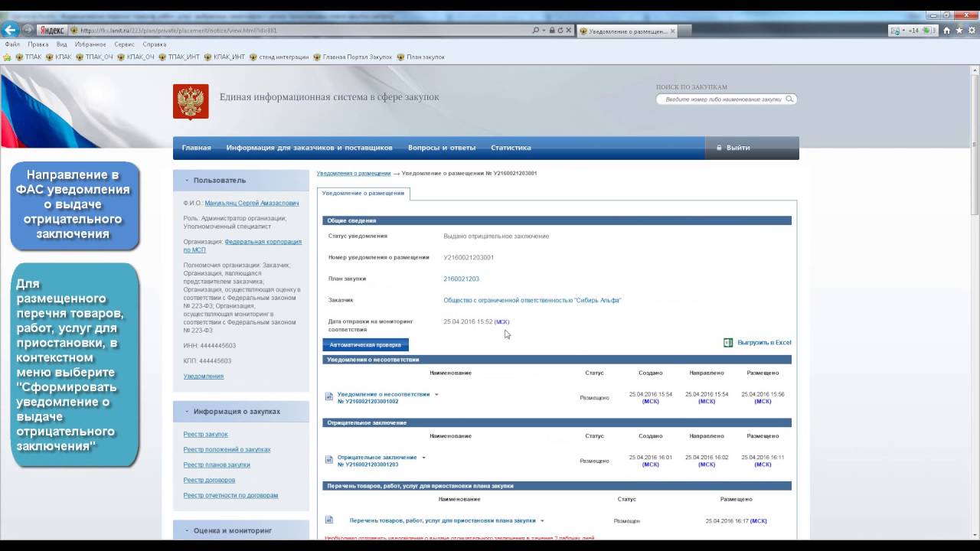Click the lock security icon in address bar
This screenshot has width=980, height=551.
pos(552,31)
